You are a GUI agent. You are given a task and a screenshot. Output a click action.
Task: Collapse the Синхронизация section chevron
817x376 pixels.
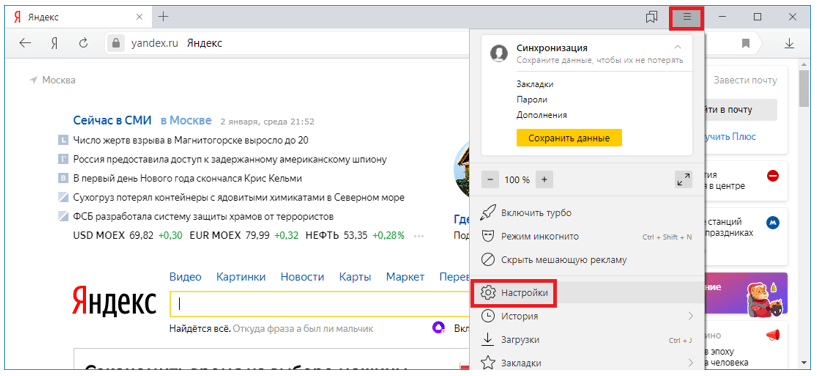coord(677,47)
